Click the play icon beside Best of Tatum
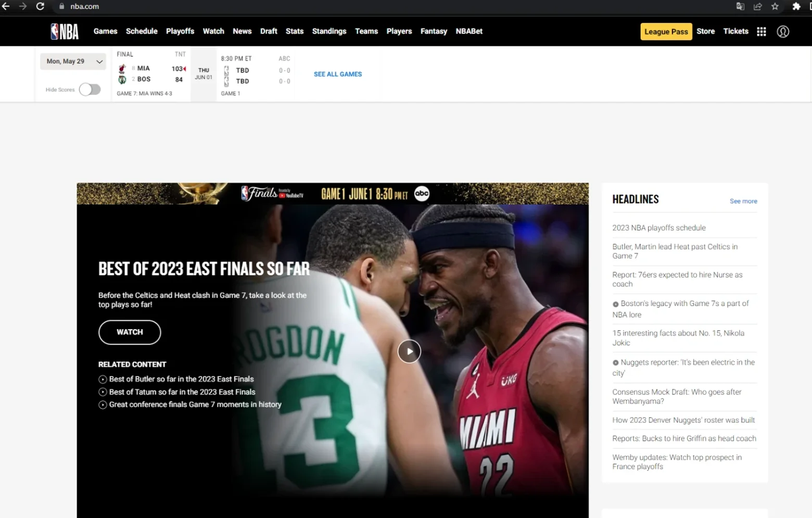This screenshot has height=518, width=812. (103, 392)
